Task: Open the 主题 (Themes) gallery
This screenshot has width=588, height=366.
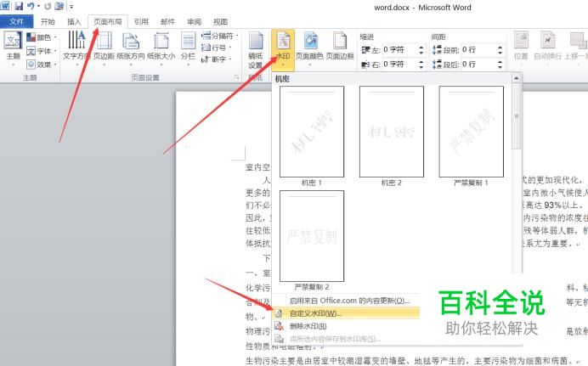Action: tap(13, 48)
